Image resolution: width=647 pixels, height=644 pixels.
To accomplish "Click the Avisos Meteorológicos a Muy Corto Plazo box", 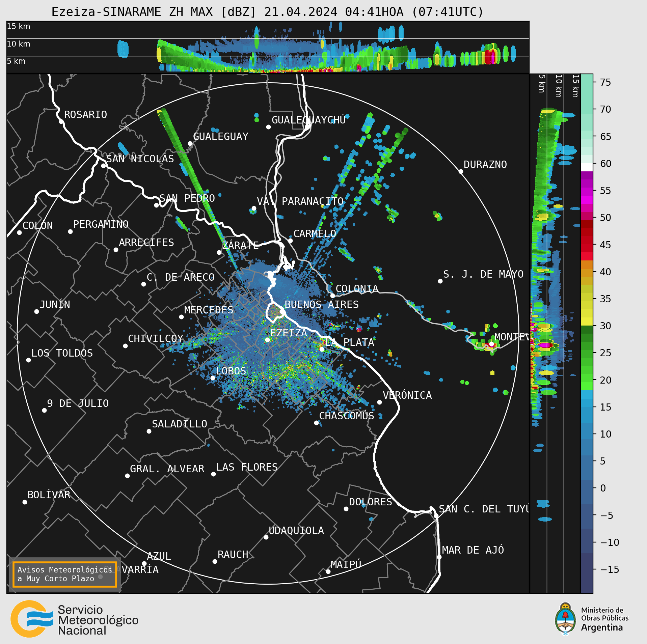I will pos(64,574).
